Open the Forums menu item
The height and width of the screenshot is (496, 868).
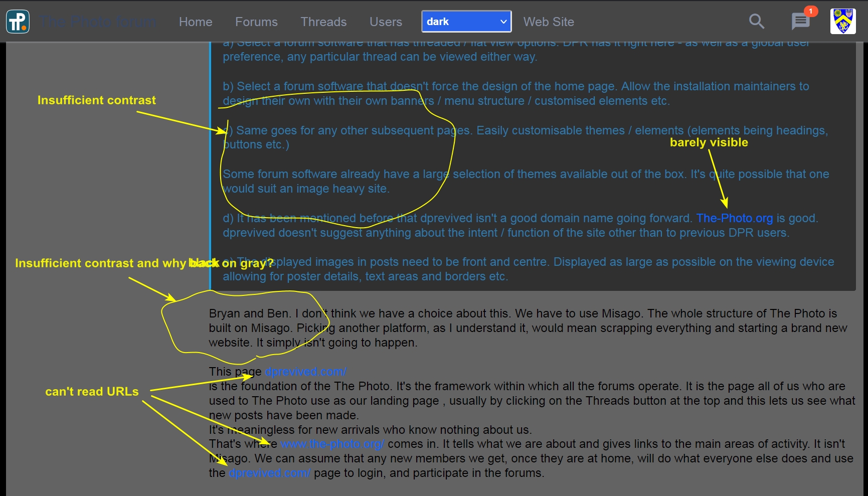[256, 22]
